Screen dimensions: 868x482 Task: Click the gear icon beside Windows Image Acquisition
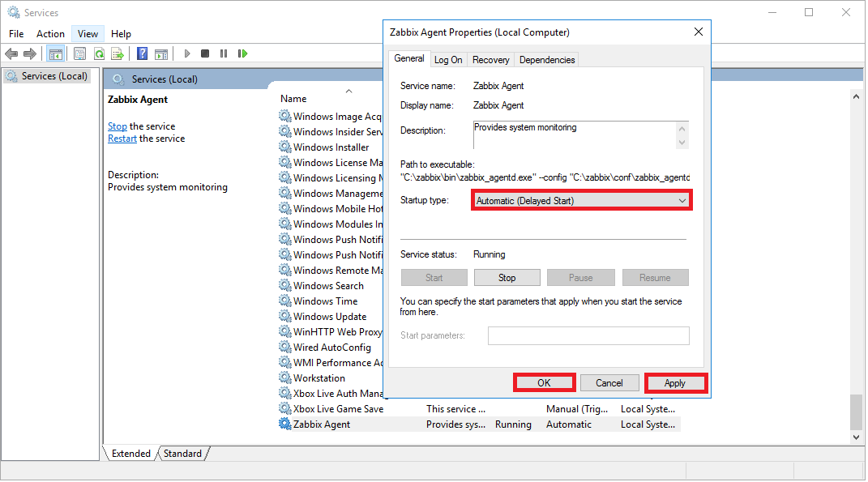coord(285,116)
